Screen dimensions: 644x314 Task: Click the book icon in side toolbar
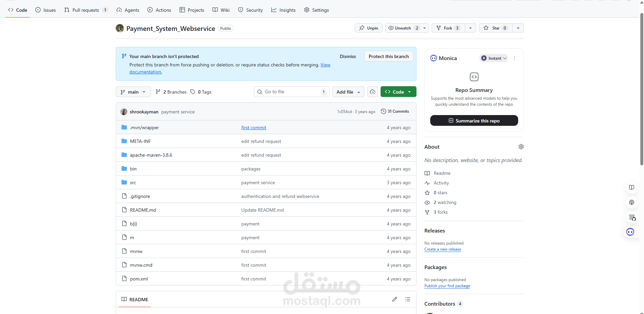[632, 188]
